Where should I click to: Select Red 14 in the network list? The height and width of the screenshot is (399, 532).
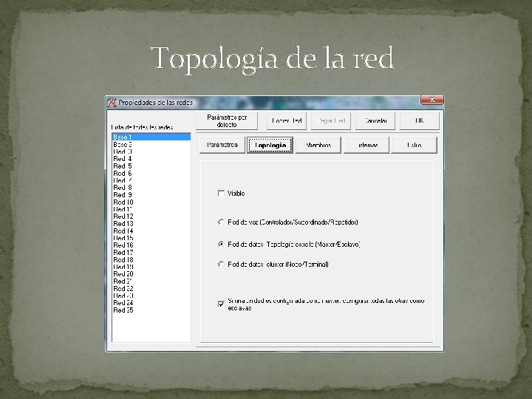click(151, 231)
